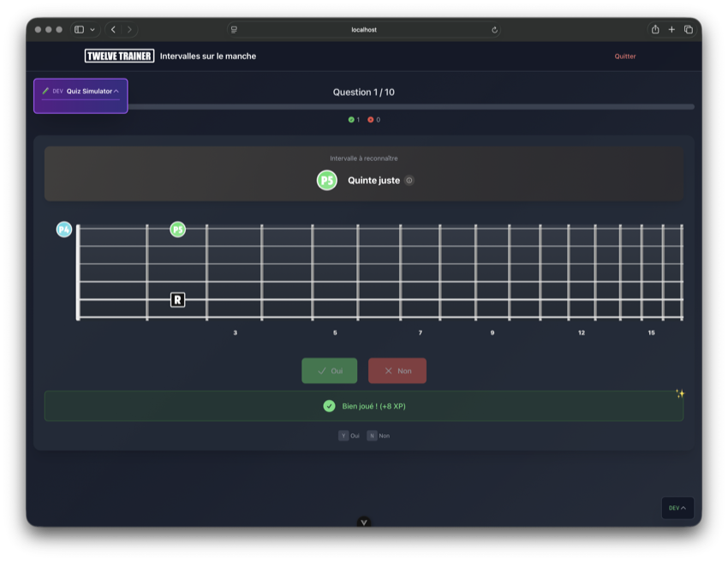
Task: Click the green P5 marker on the fretboard
Action: pos(177,230)
